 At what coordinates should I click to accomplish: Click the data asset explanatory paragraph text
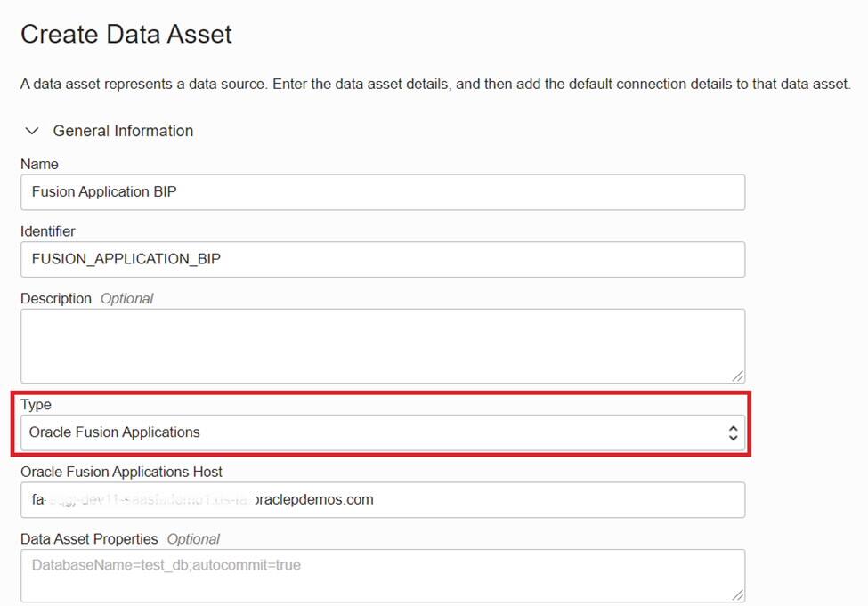pos(435,85)
